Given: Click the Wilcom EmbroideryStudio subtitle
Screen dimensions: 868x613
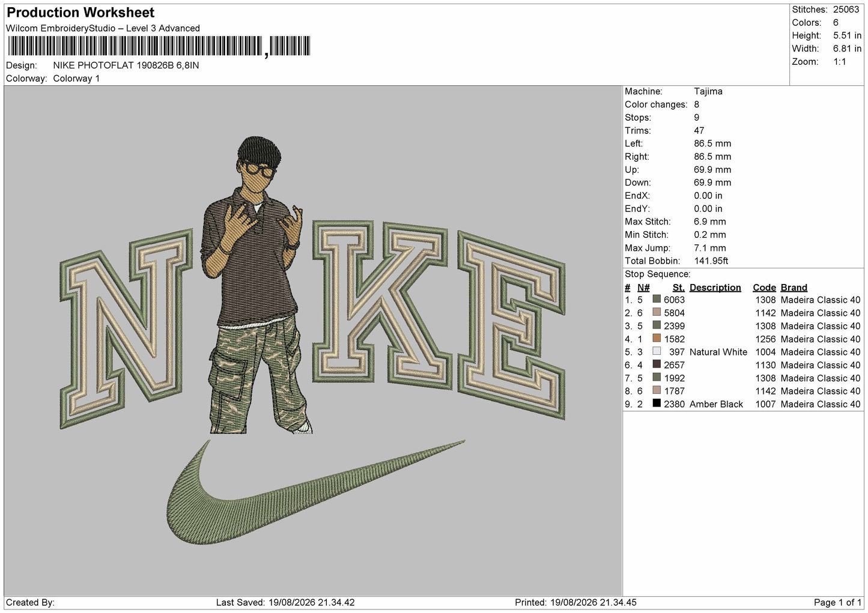Looking at the screenshot, I should click(103, 28).
